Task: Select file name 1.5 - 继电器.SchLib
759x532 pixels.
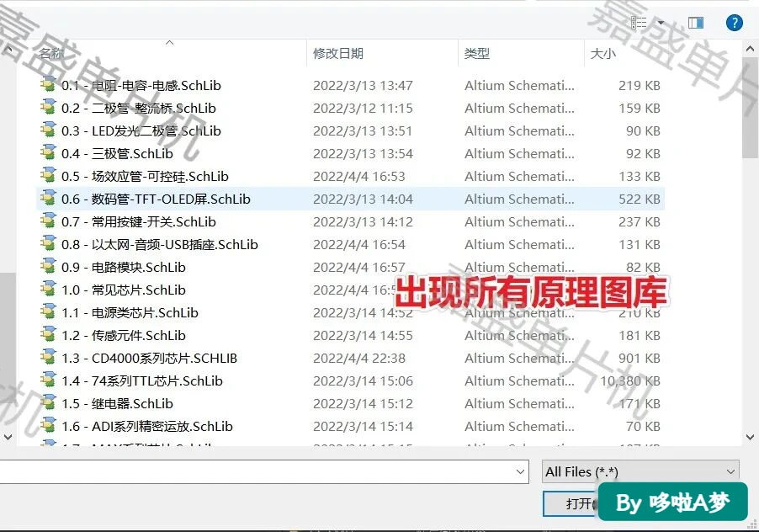Action: (117, 404)
